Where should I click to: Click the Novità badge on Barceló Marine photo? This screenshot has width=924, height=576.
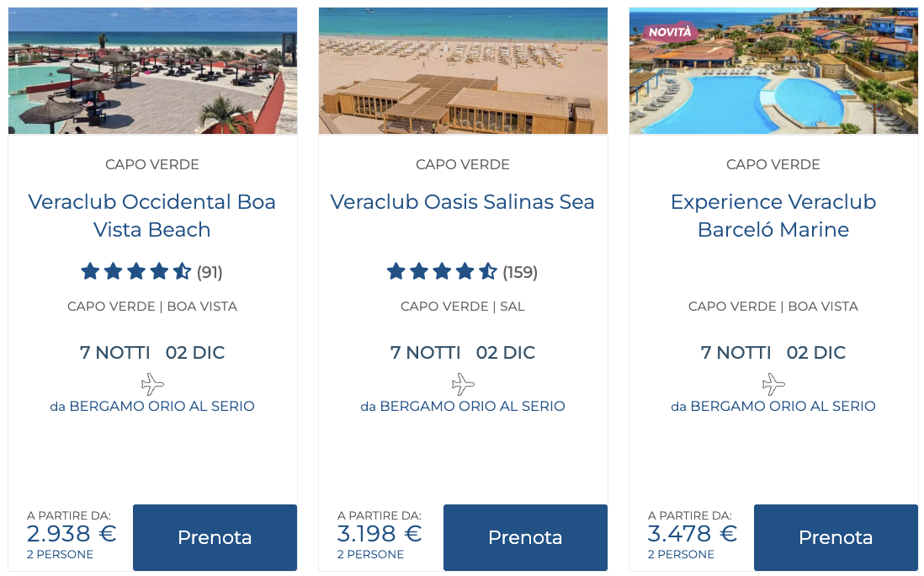(670, 32)
